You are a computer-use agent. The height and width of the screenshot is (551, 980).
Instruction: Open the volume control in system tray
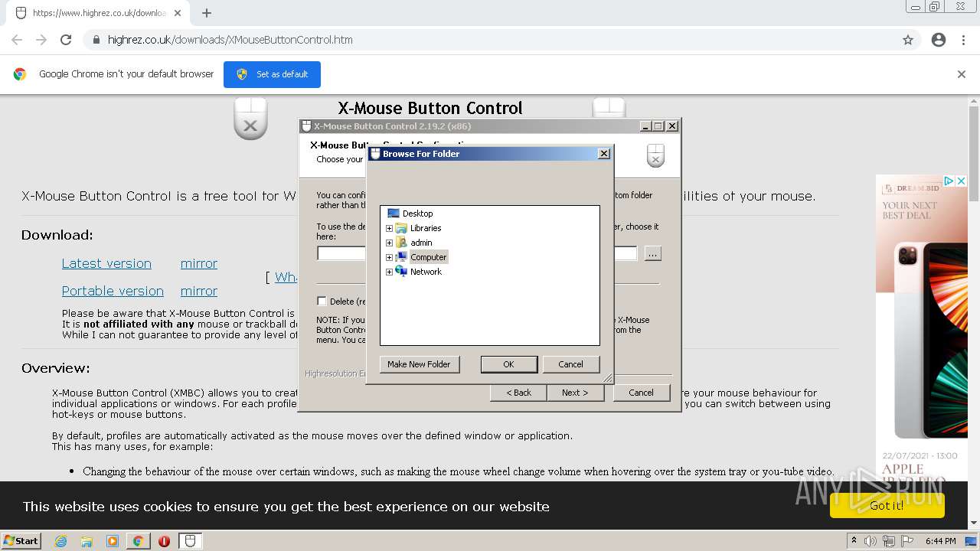point(871,541)
